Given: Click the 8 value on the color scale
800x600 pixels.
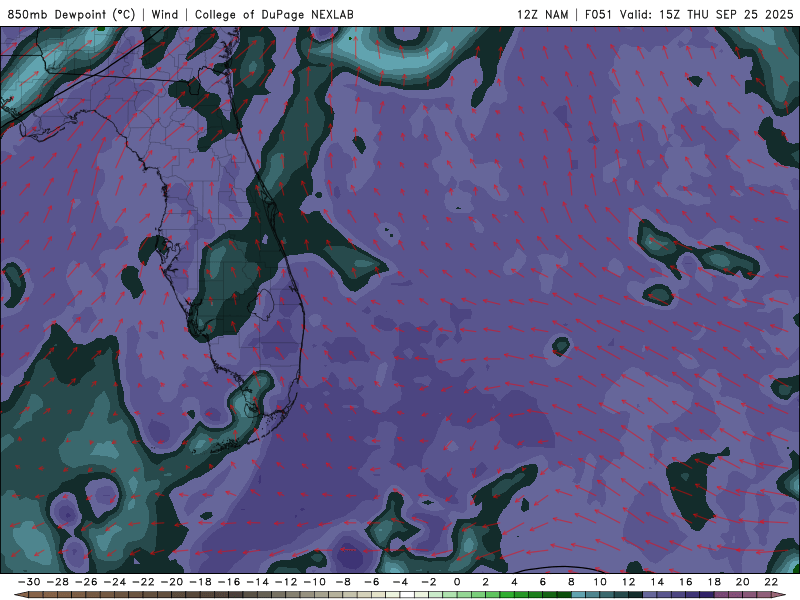Looking at the screenshot, I should 571,582.
